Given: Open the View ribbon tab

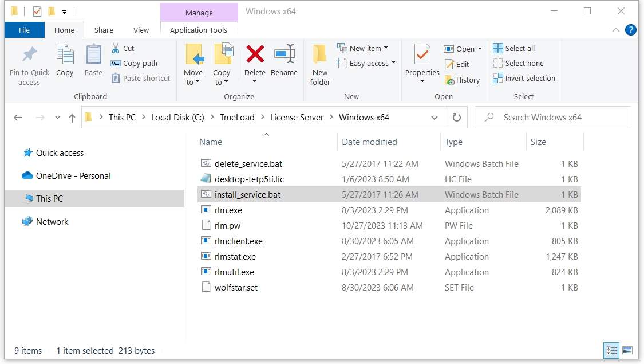Looking at the screenshot, I should pos(141,30).
